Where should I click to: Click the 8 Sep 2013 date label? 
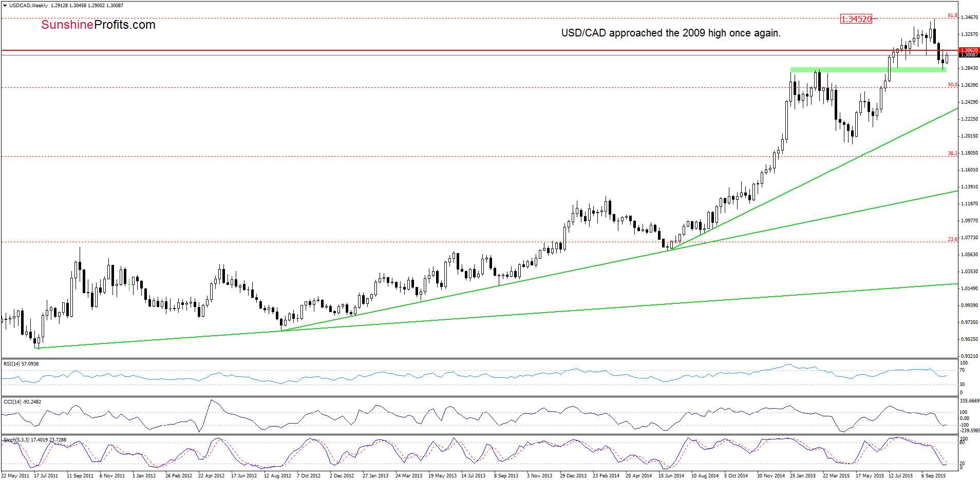(x=506, y=476)
